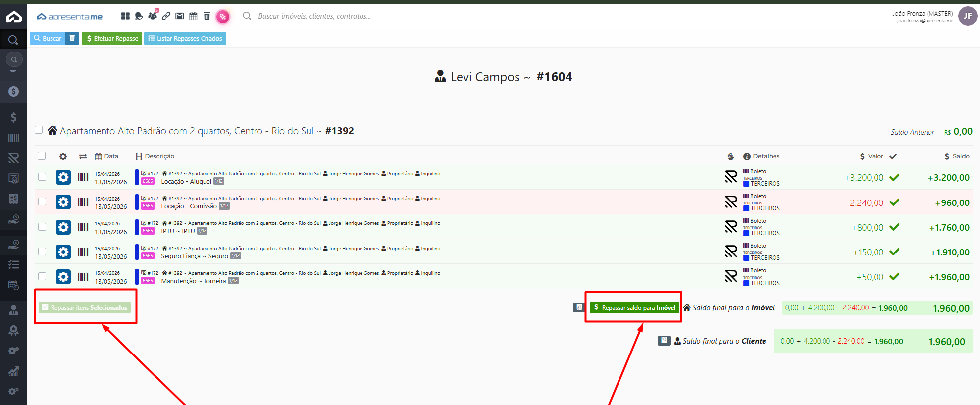Click the sidebar search magnifier icon

[13, 40]
